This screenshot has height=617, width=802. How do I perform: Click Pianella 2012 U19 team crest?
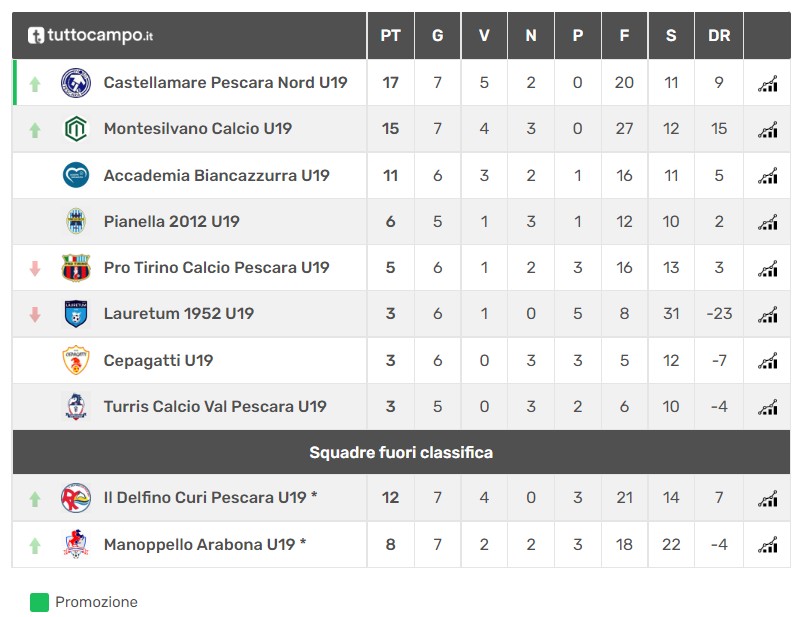click(76, 222)
